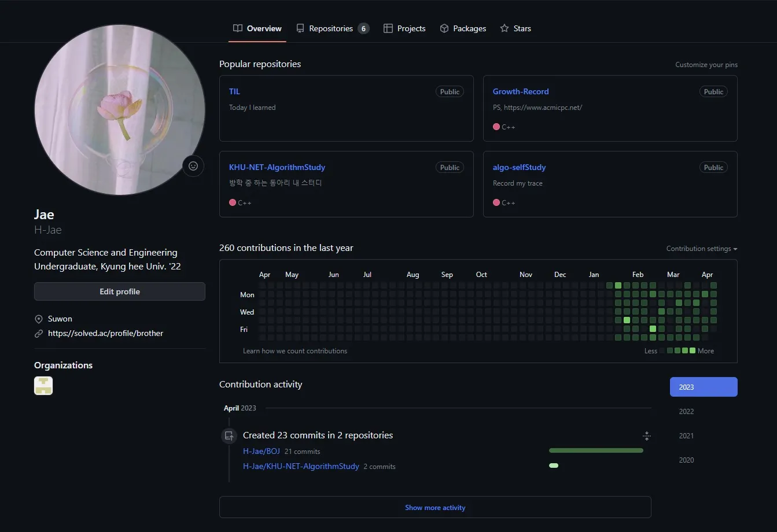
Task: Click Customize your pins link
Action: click(706, 65)
